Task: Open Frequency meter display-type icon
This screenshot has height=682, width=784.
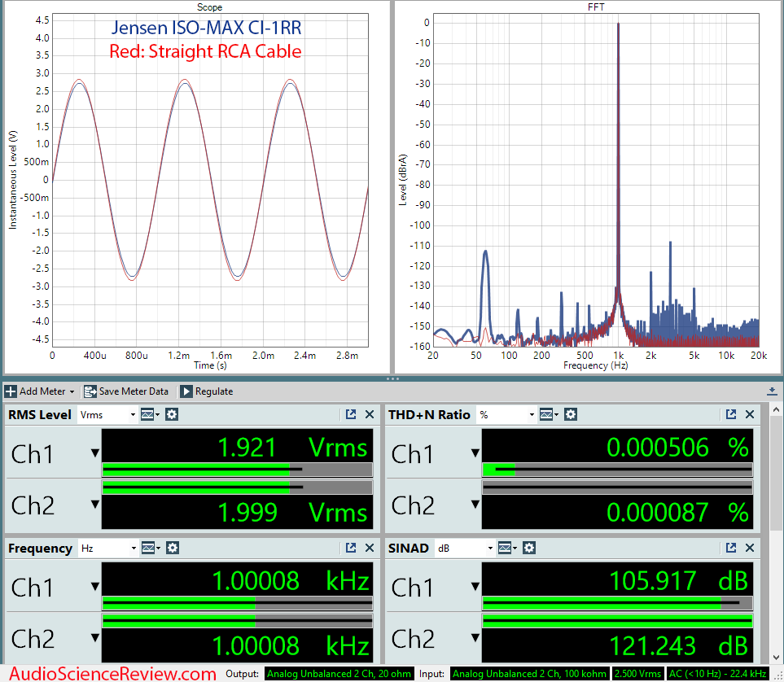Action: pyautogui.click(x=150, y=549)
